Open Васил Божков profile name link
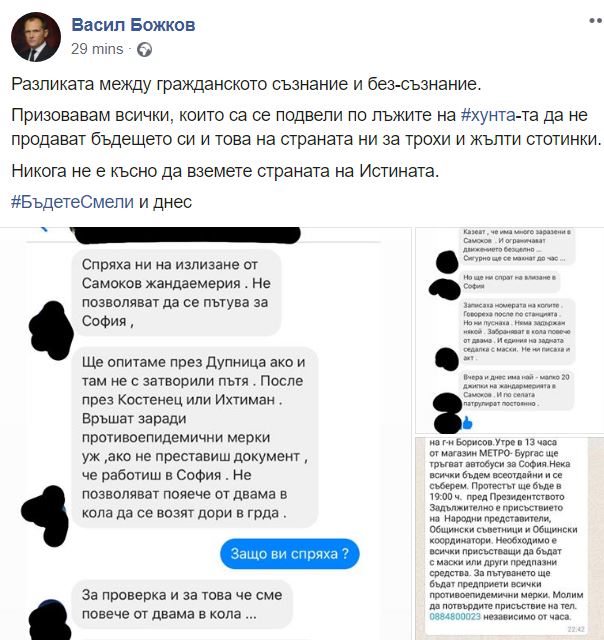 point(133,25)
